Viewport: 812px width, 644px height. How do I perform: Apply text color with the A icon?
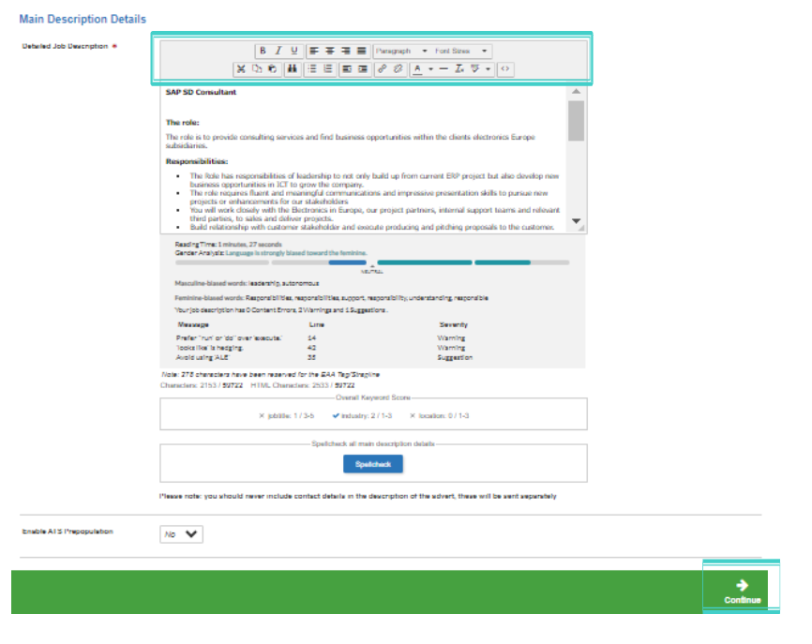pos(418,68)
